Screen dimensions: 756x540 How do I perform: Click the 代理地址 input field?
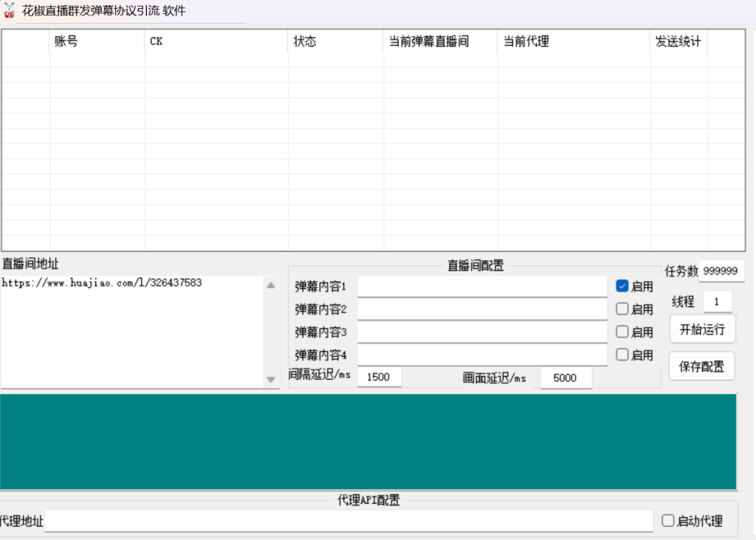click(x=348, y=522)
